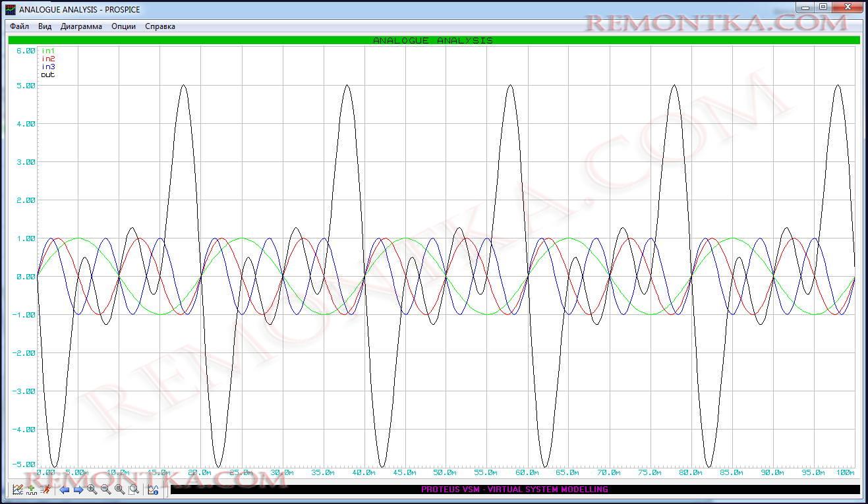Click the 25.0m mark on the time axis

(x=241, y=472)
